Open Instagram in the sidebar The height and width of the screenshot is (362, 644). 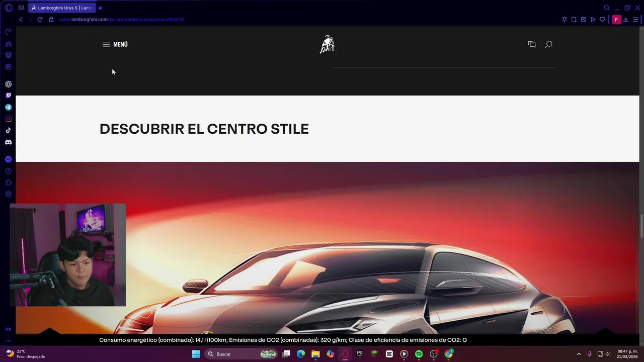[9, 119]
